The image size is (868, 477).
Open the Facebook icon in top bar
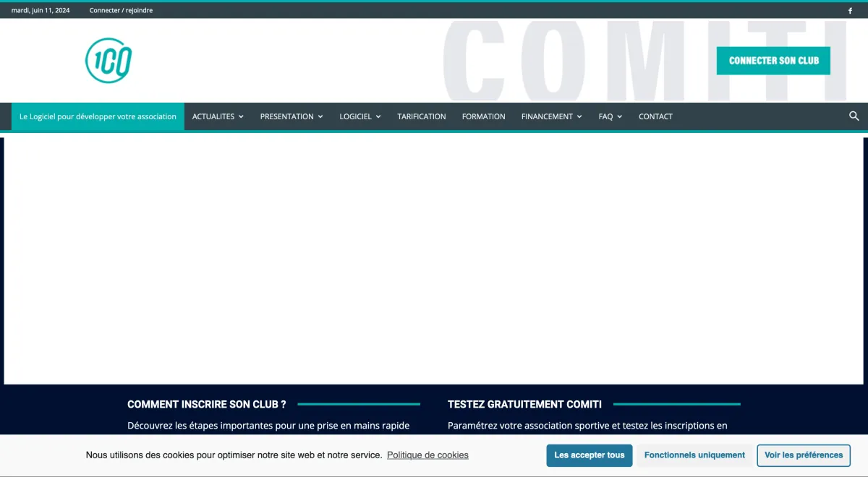850,11
